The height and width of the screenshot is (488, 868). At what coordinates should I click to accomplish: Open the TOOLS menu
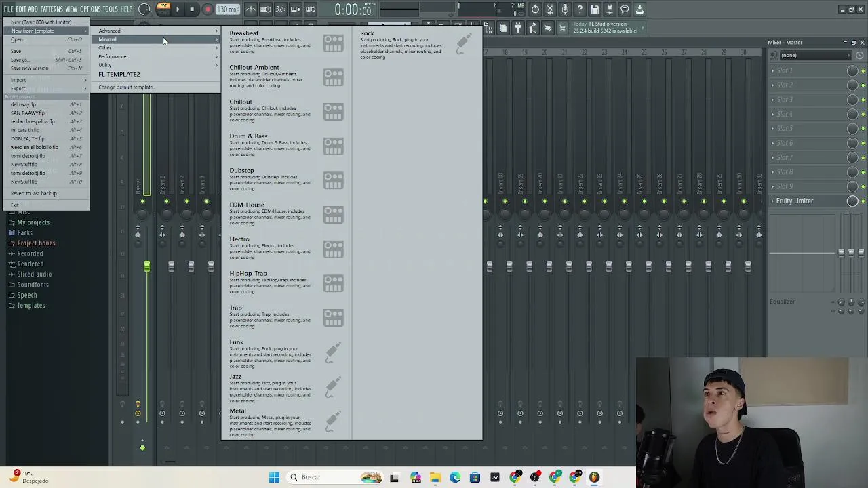[x=110, y=9]
